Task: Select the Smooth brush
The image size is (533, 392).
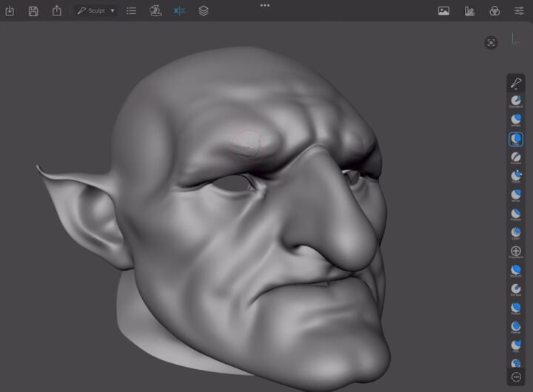Action: coord(516,270)
